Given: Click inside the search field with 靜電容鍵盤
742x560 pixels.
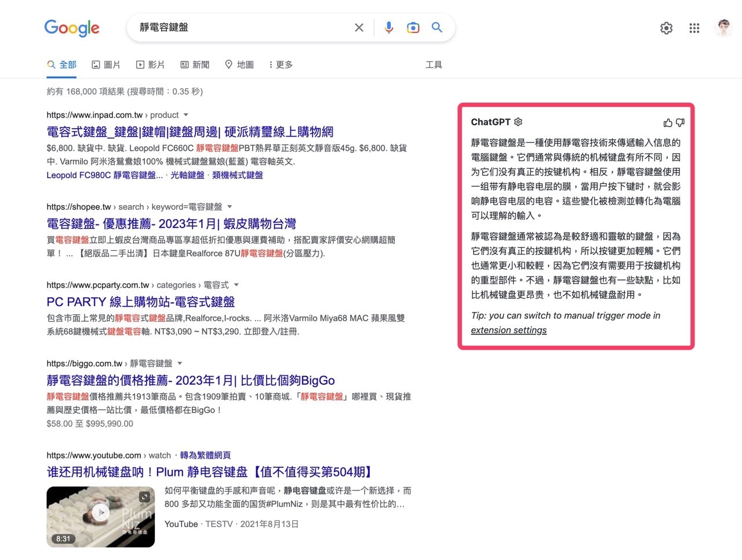Looking at the screenshot, I should pos(243,27).
